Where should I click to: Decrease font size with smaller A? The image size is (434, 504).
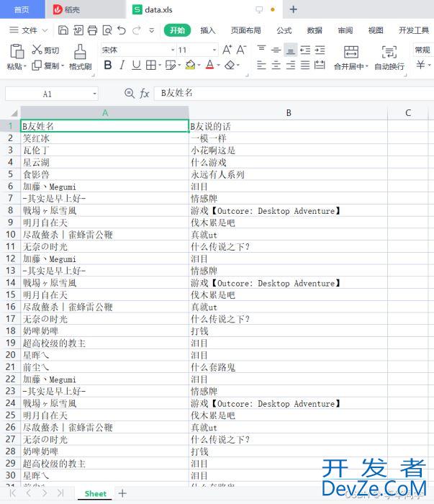[x=241, y=50]
